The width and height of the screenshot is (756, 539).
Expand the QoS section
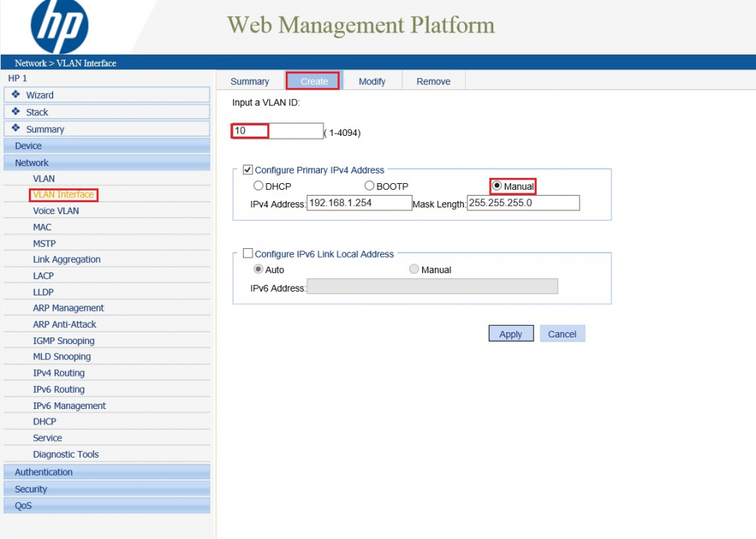(24, 507)
